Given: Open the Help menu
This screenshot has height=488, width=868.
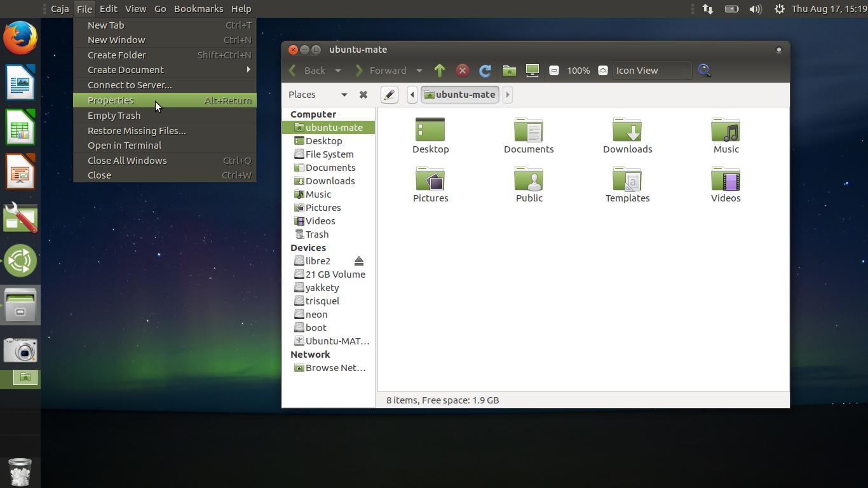Looking at the screenshot, I should click(x=241, y=9).
